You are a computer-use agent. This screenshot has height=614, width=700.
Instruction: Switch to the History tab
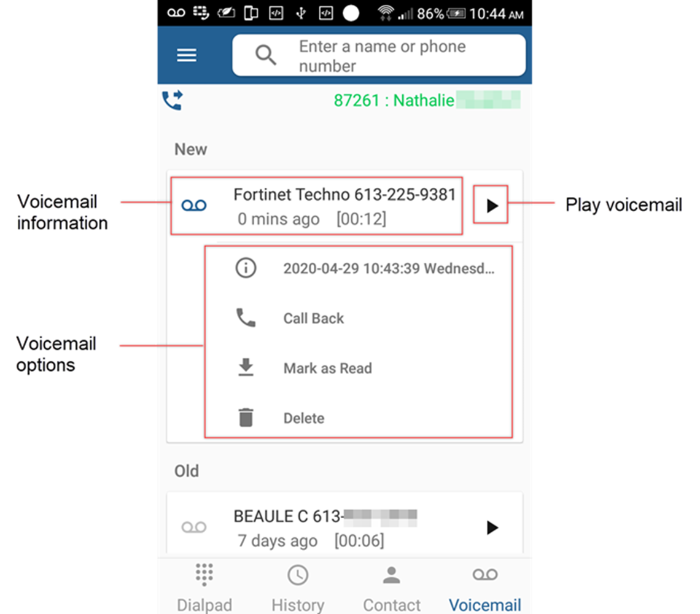click(x=297, y=583)
